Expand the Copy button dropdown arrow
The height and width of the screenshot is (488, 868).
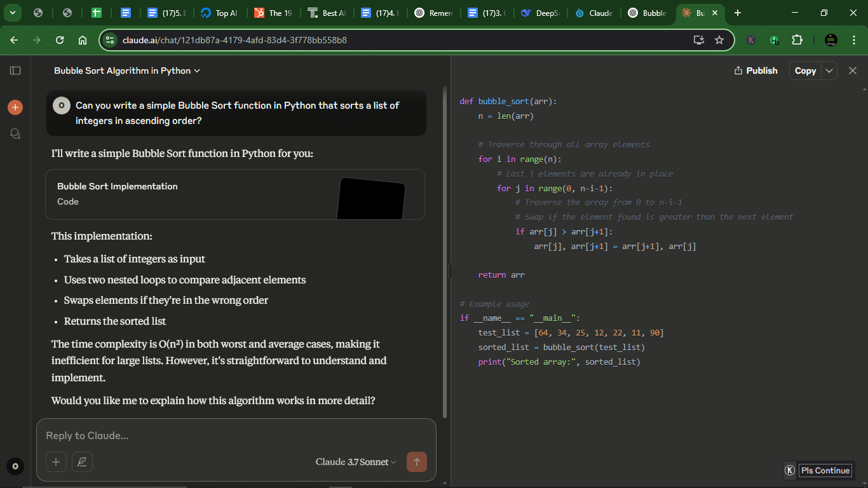pyautogui.click(x=829, y=71)
